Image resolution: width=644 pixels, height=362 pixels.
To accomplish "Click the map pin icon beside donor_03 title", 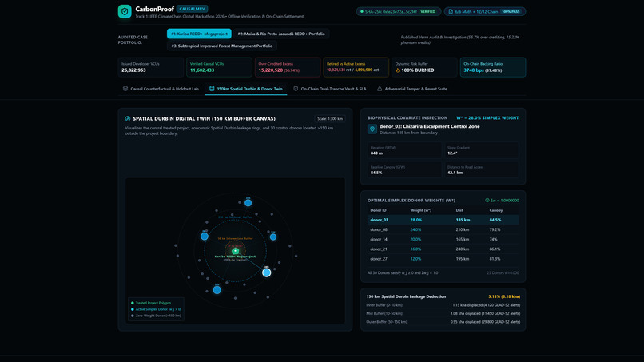I will (372, 129).
